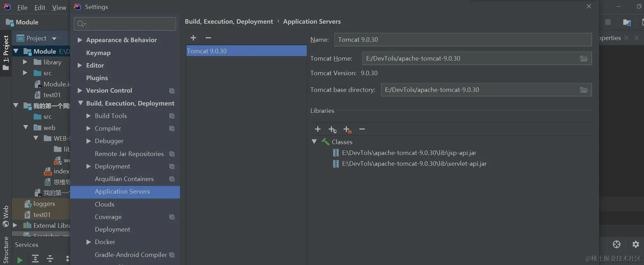Add a new application server
The image size is (644, 265).
pos(193,38)
